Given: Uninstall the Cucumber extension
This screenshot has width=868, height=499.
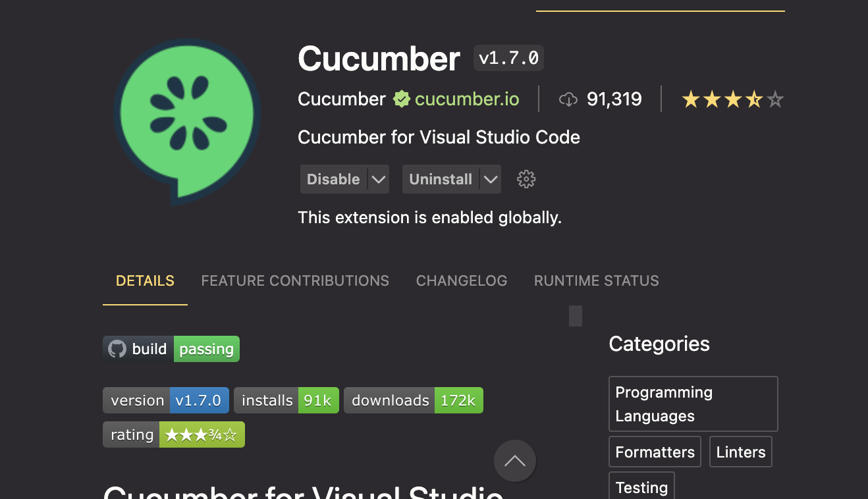Looking at the screenshot, I should click(x=440, y=178).
